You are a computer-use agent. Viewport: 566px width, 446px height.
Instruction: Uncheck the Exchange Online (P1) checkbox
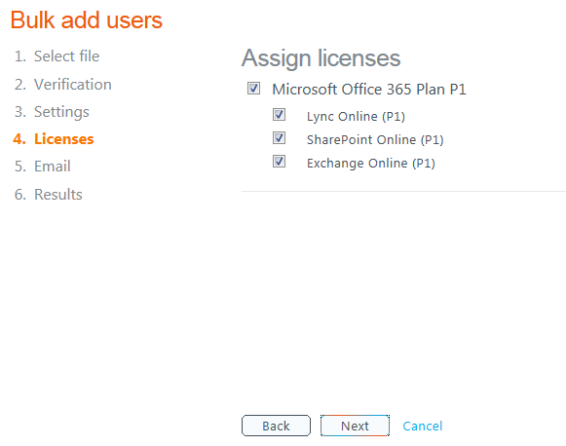[x=279, y=161]
